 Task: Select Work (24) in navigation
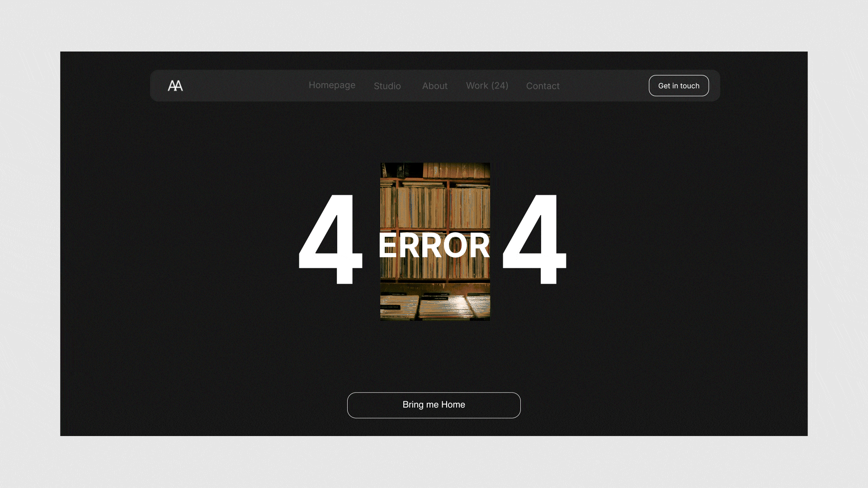coord(487,86)
